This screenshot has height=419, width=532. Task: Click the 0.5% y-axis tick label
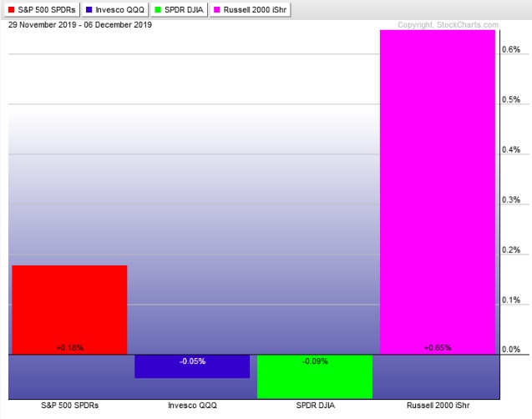click(x=511, y=99)
